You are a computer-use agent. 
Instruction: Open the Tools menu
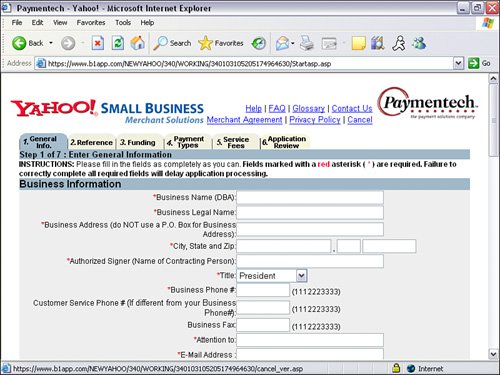[123, 23]
